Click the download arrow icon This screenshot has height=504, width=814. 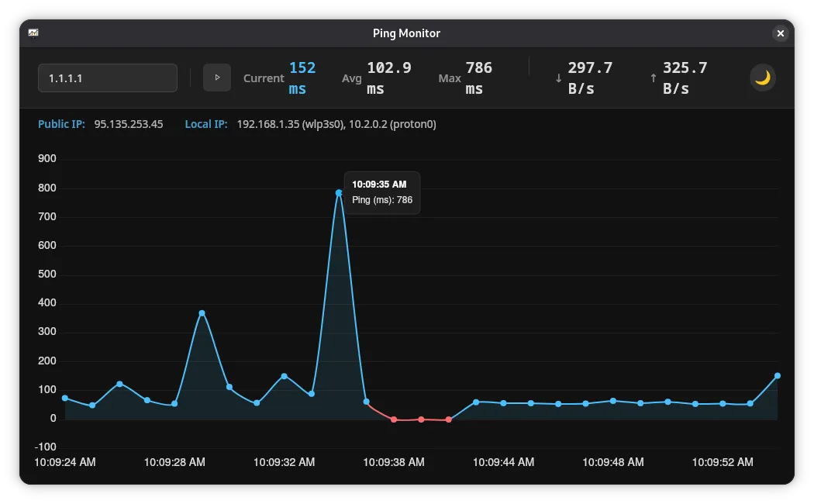tap(558, 78)
